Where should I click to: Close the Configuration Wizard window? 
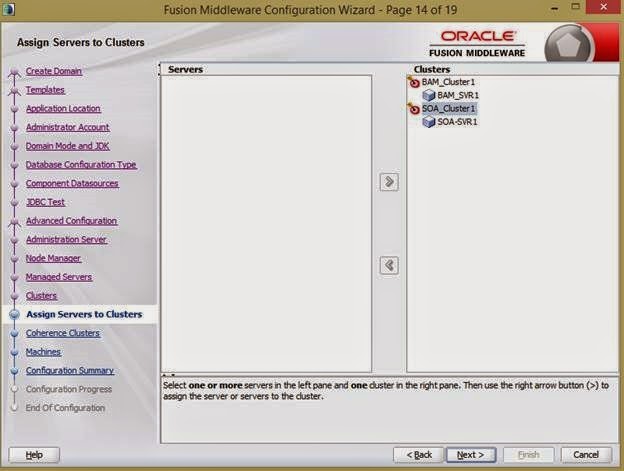tap(603, 7)
